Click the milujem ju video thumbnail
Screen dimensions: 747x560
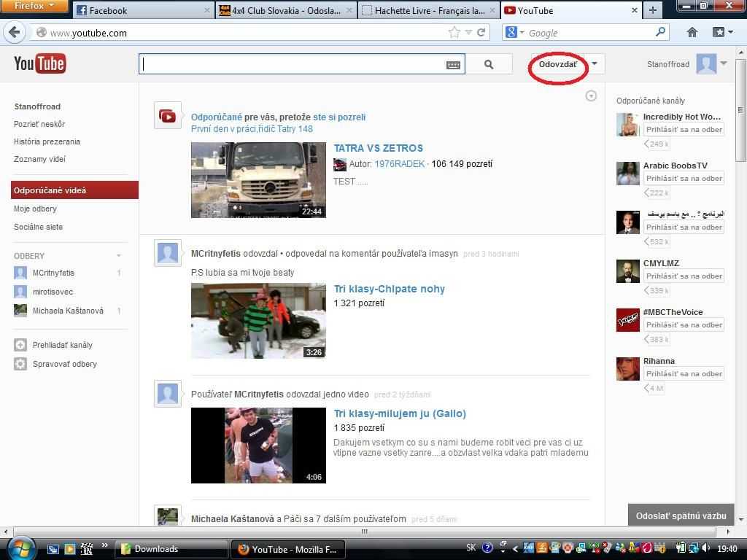(258, 446)
